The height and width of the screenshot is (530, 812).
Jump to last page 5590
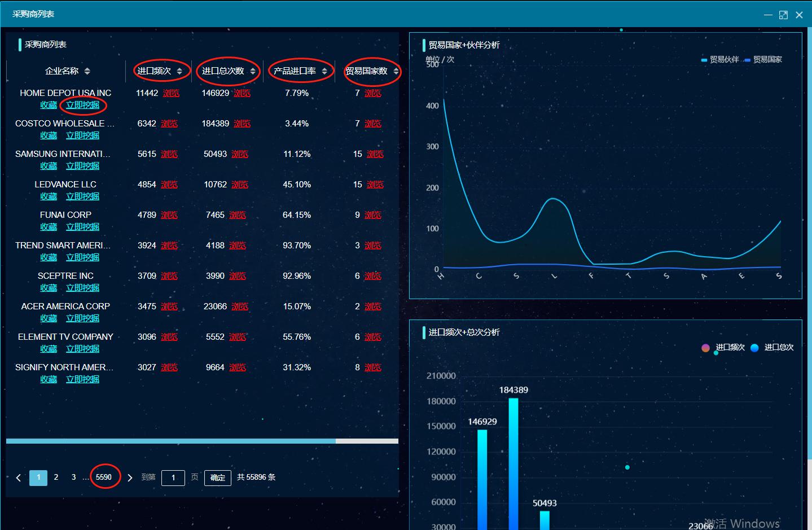104,477
